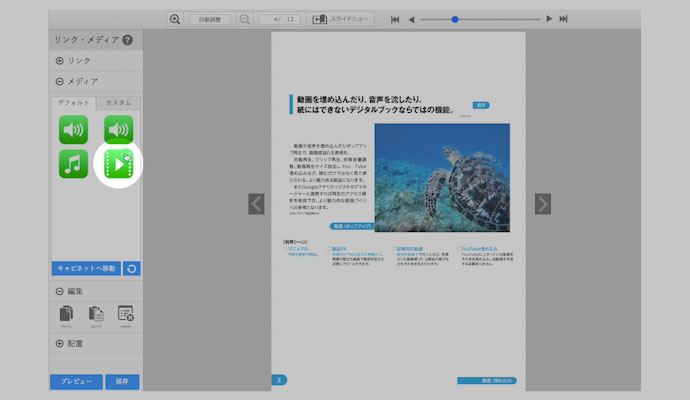
Task: Click the 保存 button
Action: [122, 381]
